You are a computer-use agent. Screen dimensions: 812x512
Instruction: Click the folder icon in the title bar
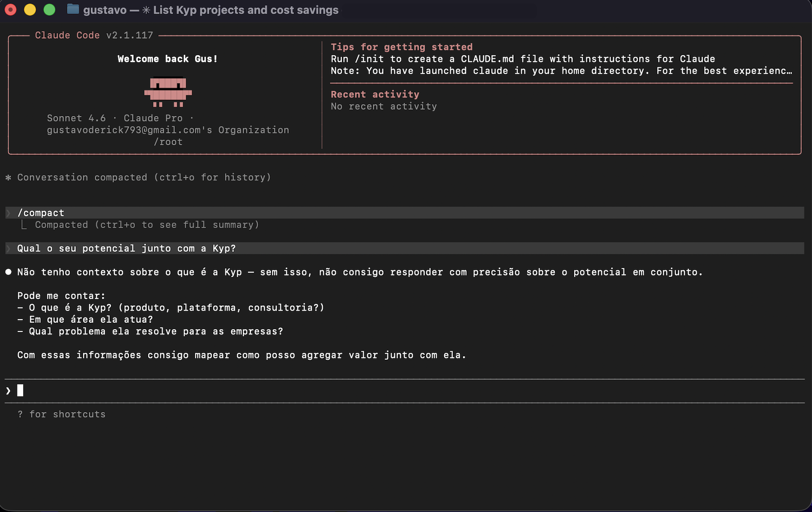(73, 9)
